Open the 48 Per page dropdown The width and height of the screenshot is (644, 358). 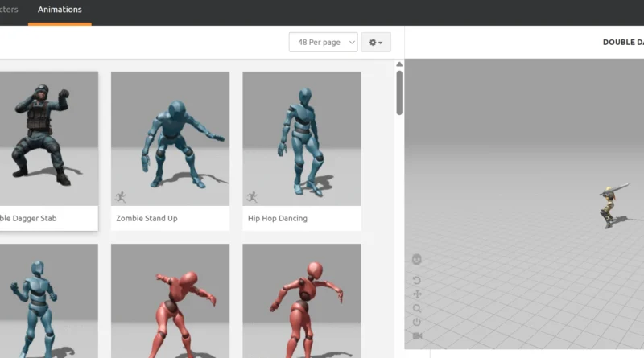(x=324, y=43)
